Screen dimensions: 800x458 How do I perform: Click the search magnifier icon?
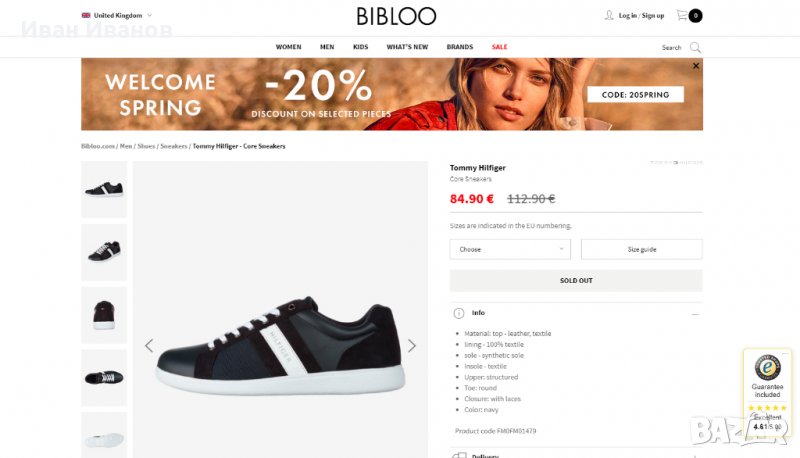[x=695, y=47]
